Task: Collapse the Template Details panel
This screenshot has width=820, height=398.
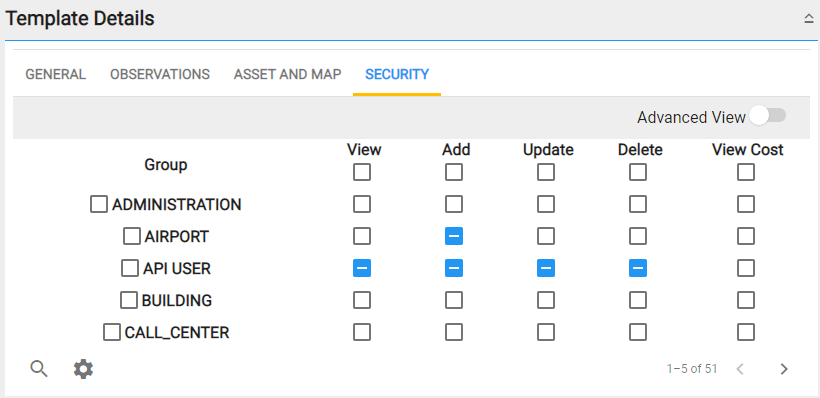Action: [x=808, y=19]
